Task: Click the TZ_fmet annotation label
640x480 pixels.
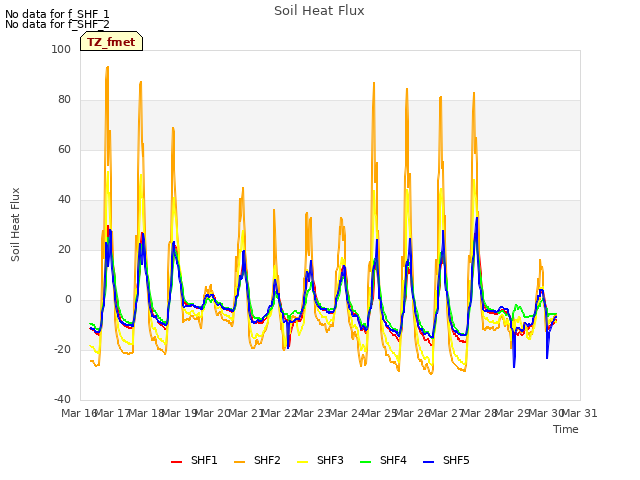Action: (111, 42)
